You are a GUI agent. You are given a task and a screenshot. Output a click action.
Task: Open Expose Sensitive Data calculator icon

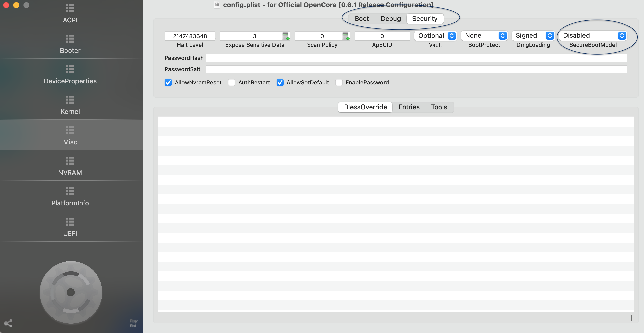coord(286,36)
